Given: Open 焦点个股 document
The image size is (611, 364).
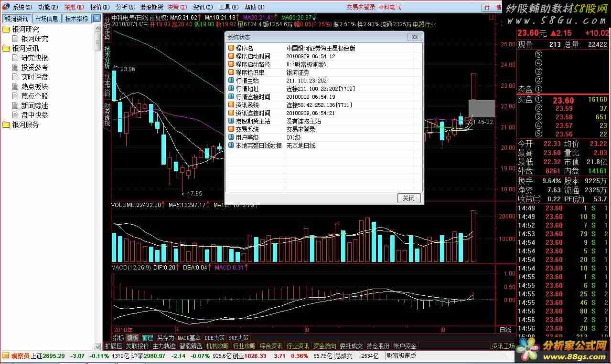Looking at the screenshot, I should (34, 96).
